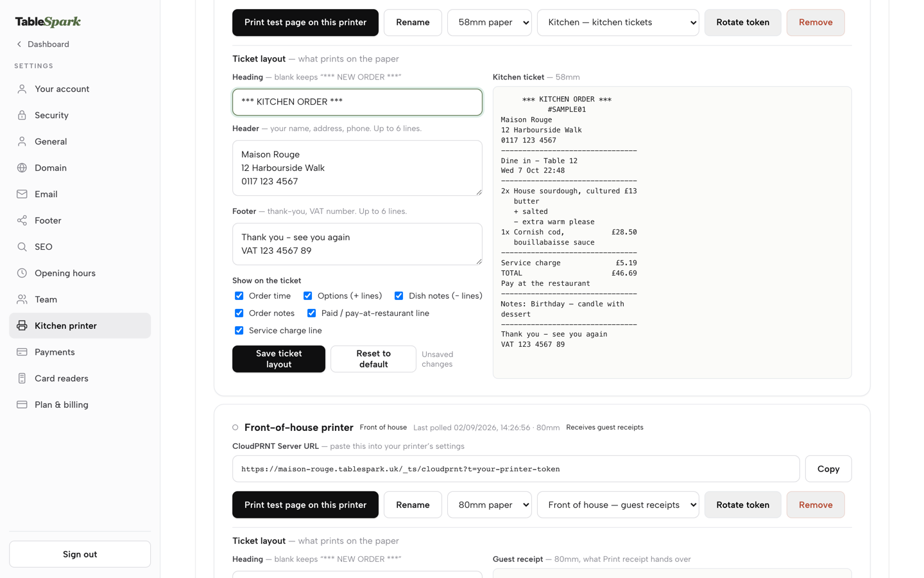
Task: Click Reset to default button
Action: pyautogui.click(x=373, y=359)
